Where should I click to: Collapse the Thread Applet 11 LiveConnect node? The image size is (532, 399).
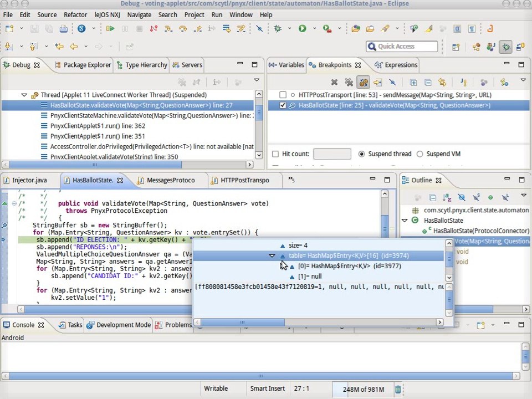point(24,95)
